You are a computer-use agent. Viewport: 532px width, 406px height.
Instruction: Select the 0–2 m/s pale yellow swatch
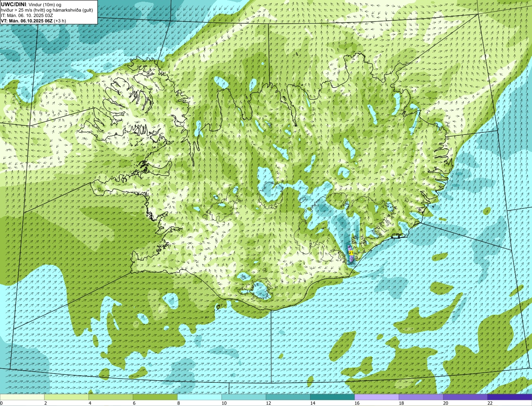coord(22,397)
